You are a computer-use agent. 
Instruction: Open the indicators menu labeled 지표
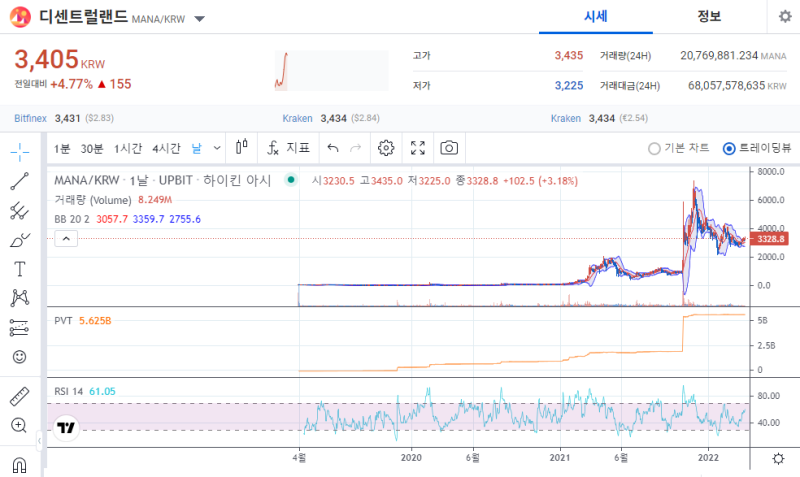point(288,148)
